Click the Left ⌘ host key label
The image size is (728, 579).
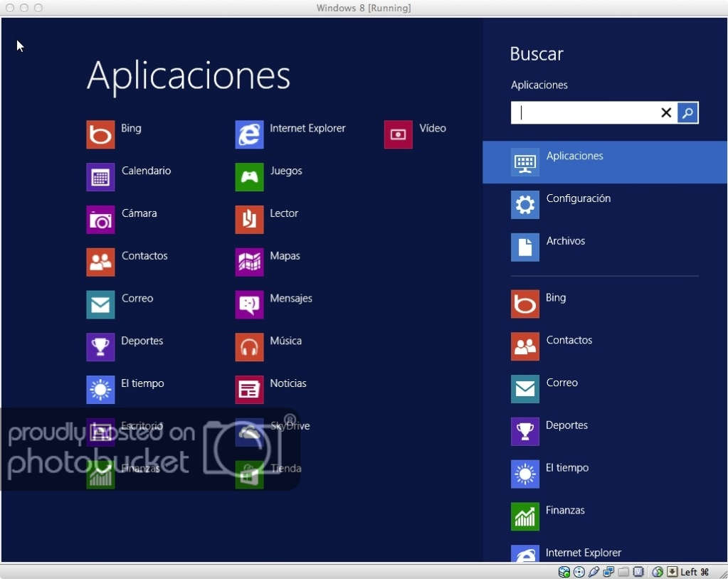pos(695,572)
